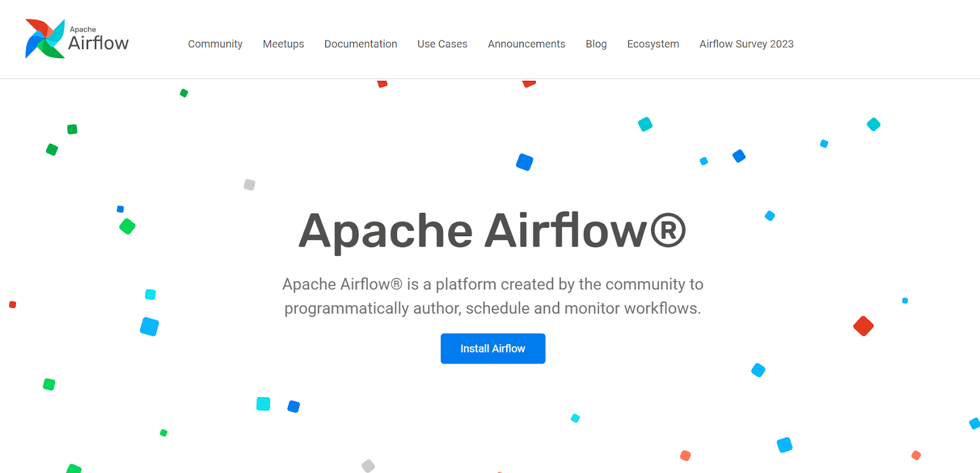
Task: Open the Announcements page
Action: click(x=527, y=44)
